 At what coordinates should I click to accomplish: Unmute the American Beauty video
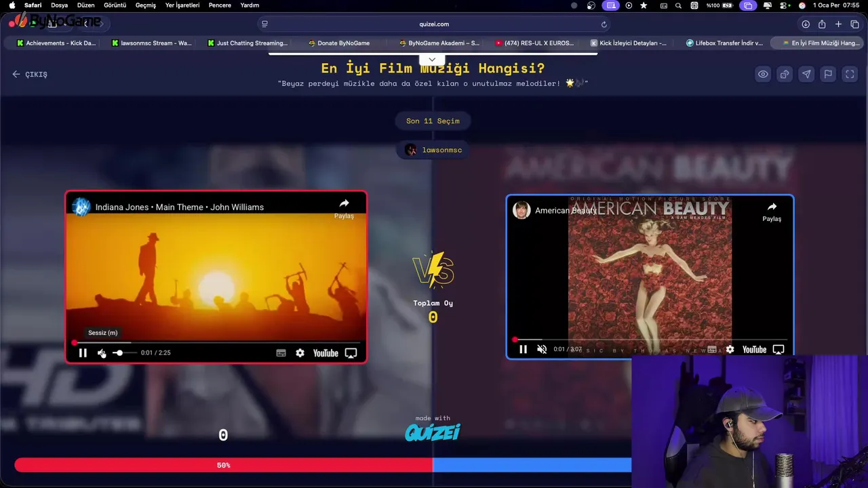[542, 350]
